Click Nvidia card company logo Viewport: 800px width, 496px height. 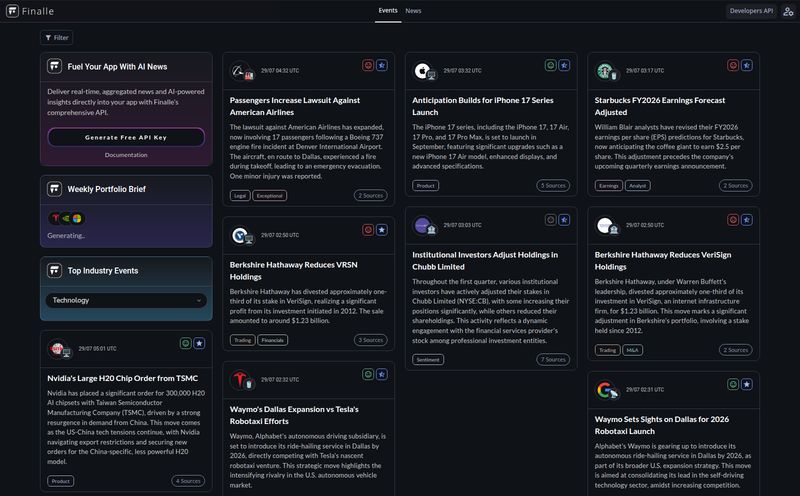[59, 350]
